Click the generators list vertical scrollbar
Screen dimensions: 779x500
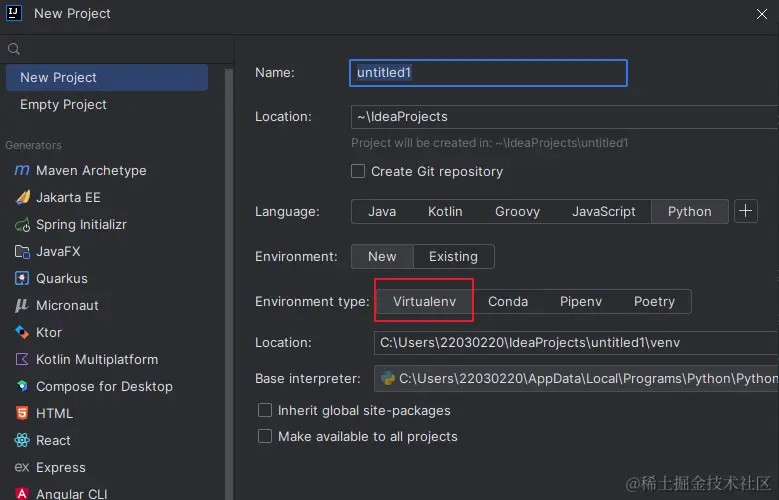(229, 283)
